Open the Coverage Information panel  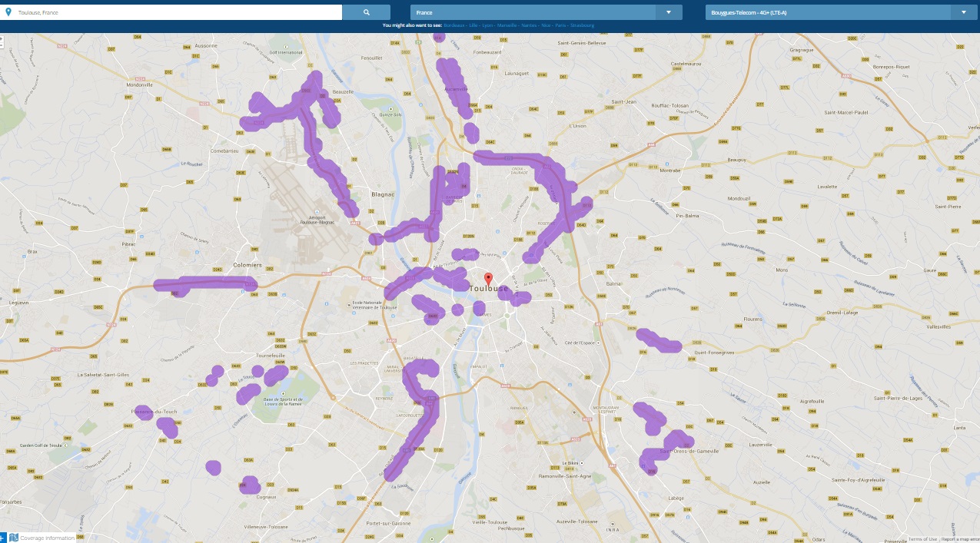point(48,538)
